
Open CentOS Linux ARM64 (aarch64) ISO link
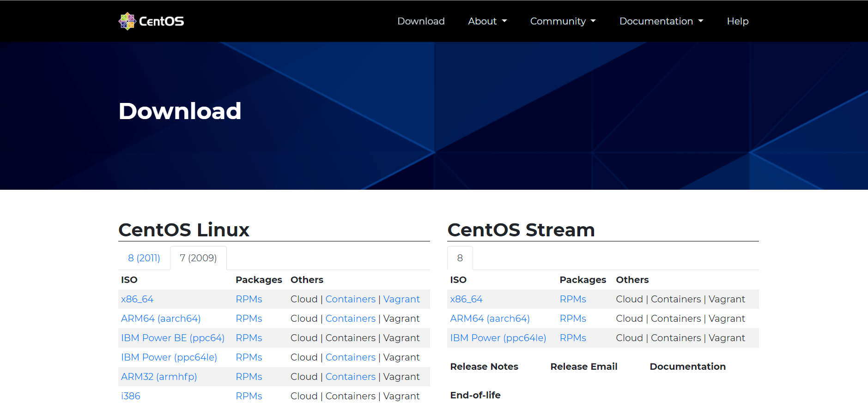(161, 319)
